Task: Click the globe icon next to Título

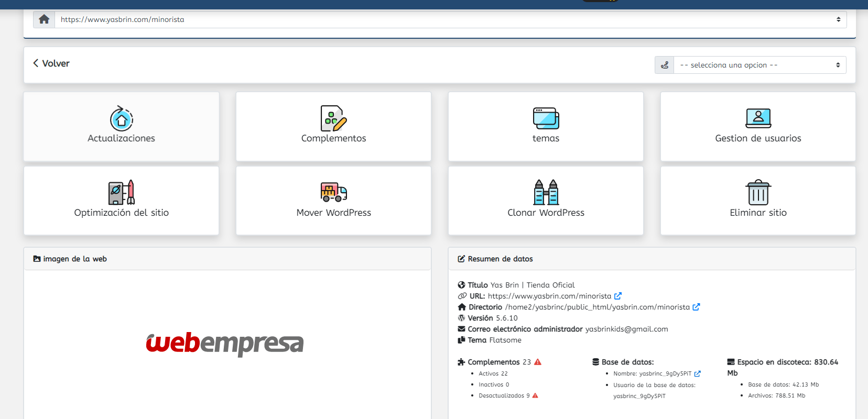Action: tap(461, 285)
